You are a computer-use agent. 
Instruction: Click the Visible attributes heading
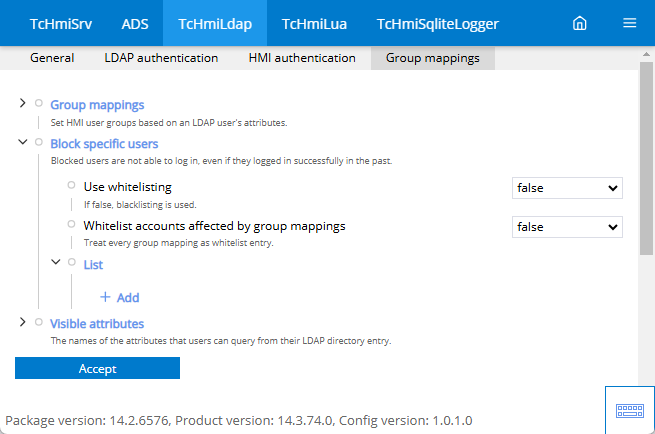click(x=97, y=324)
